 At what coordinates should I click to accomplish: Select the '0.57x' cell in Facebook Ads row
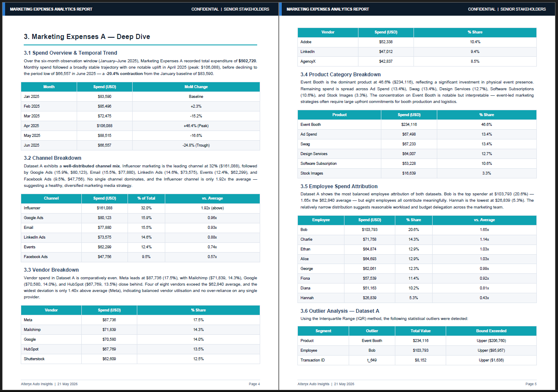click(212, 257)
